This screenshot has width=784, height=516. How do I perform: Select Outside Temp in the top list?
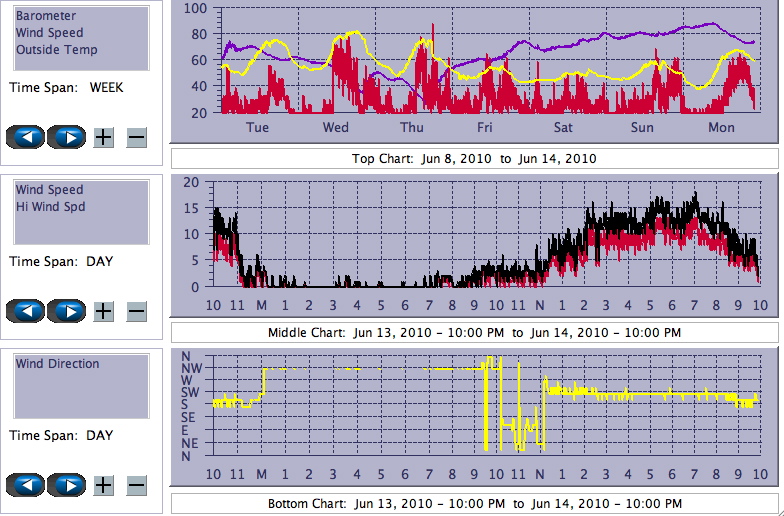click(56, 50)
